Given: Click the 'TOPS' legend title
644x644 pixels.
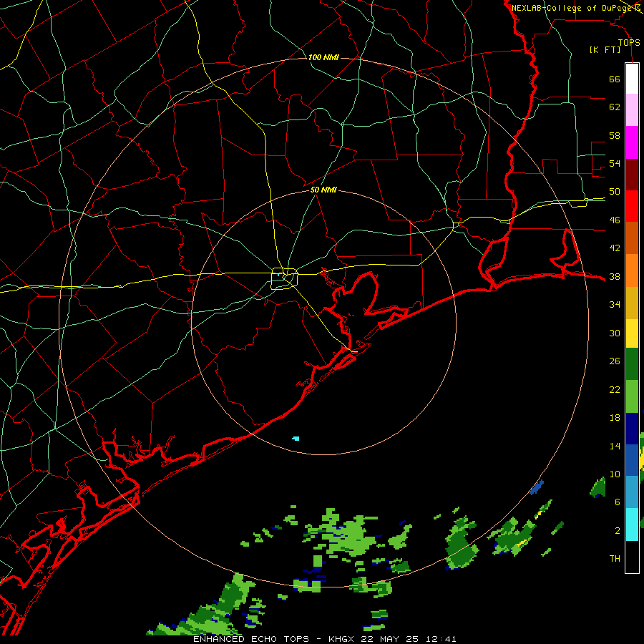Looking at the screenshot, I should pos(629,43).
